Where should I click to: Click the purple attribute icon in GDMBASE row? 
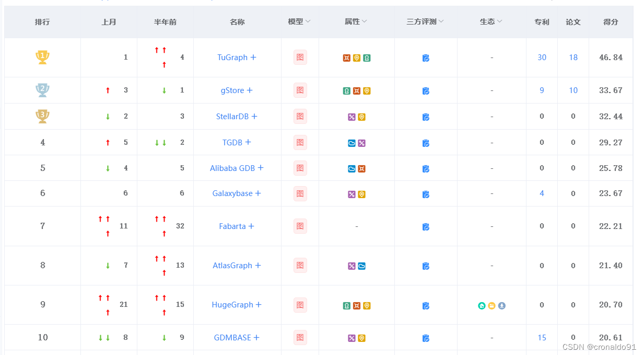pos(352,338)
